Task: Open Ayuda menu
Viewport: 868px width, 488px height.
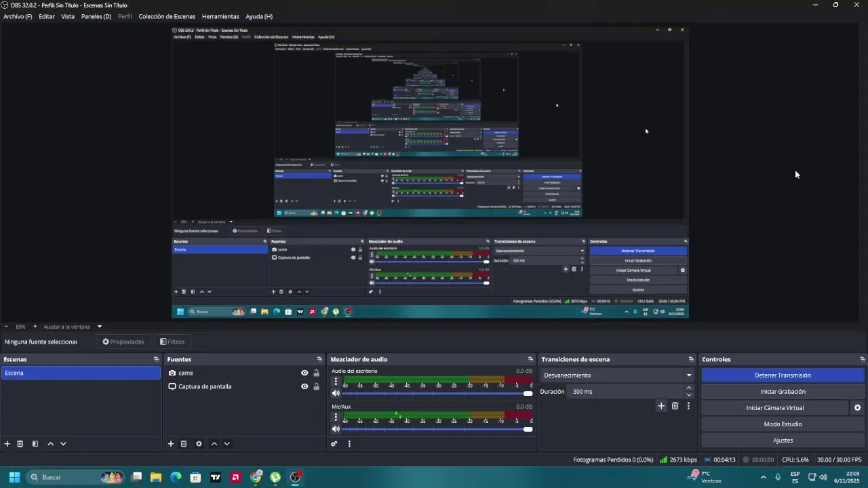Action: (x=259, y=16)
